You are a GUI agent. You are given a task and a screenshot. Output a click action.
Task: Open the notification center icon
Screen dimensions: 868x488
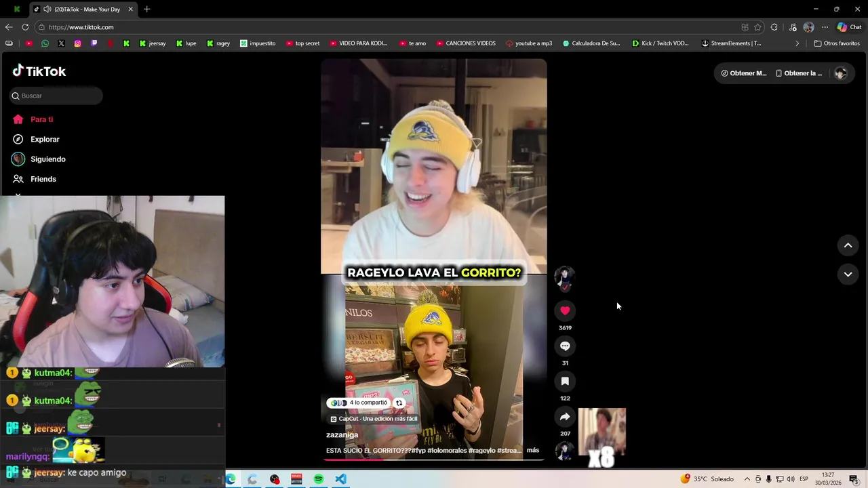tap(854, 479)
